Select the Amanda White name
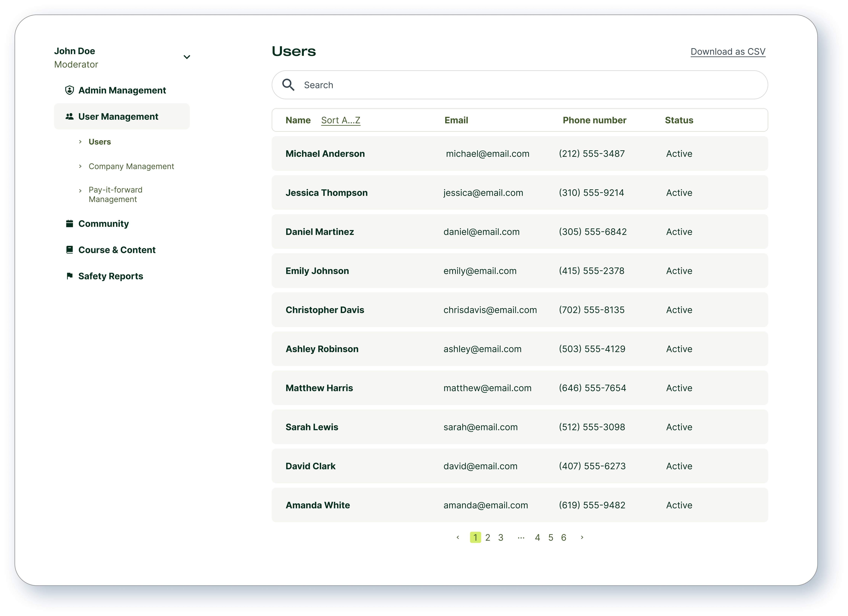 point(317,505)
